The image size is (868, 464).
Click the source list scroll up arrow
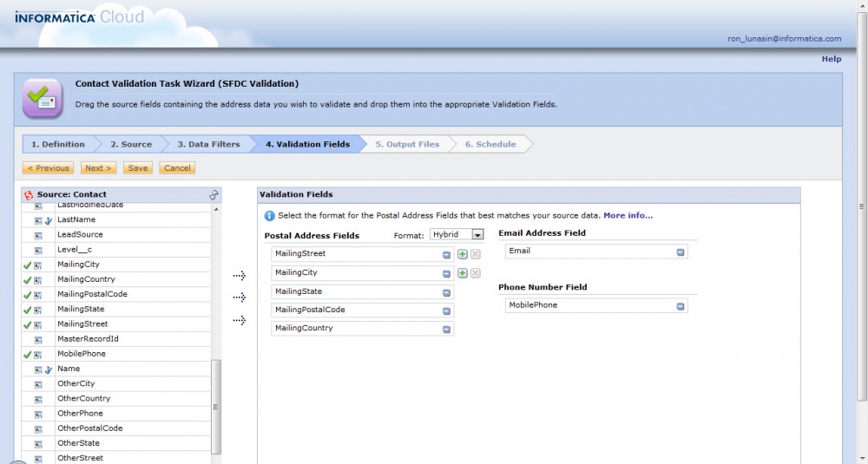[216, 210]
